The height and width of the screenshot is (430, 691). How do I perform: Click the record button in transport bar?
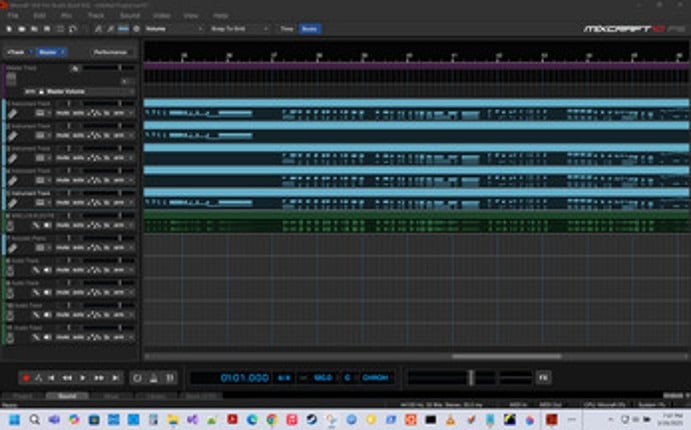(26, 378)
